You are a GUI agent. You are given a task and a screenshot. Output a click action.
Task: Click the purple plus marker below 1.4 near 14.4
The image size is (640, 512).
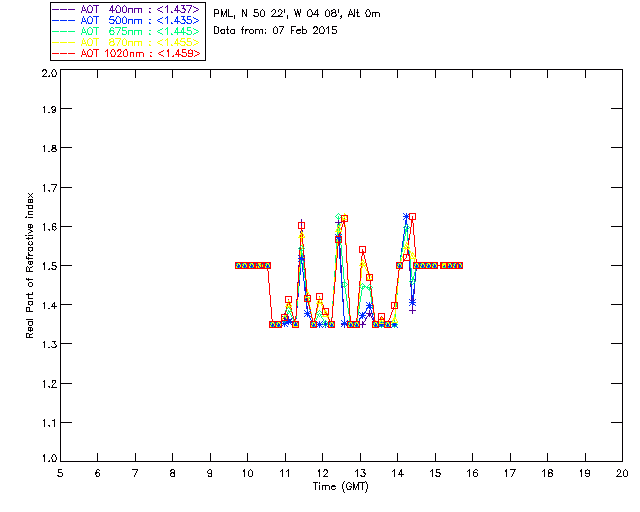point(413,311)
